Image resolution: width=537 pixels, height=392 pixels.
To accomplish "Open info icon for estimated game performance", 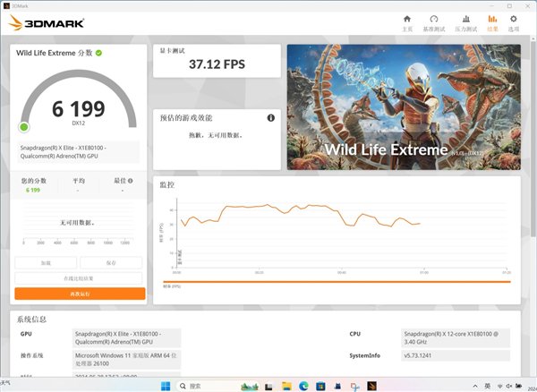I will pos(270,118).
